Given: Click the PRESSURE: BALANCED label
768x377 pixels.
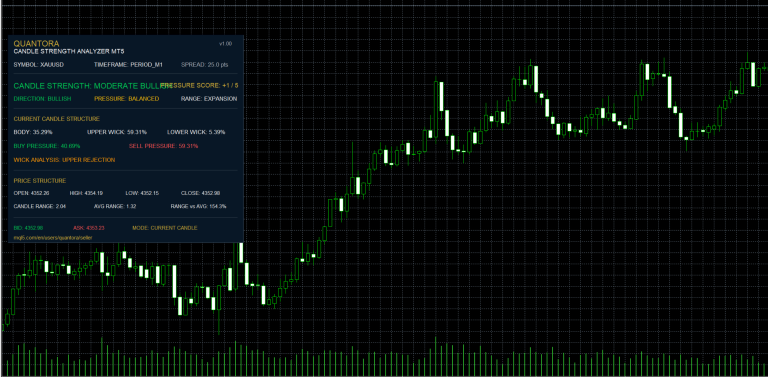Looking at the screenshot, I should click(x=126, y=98).
